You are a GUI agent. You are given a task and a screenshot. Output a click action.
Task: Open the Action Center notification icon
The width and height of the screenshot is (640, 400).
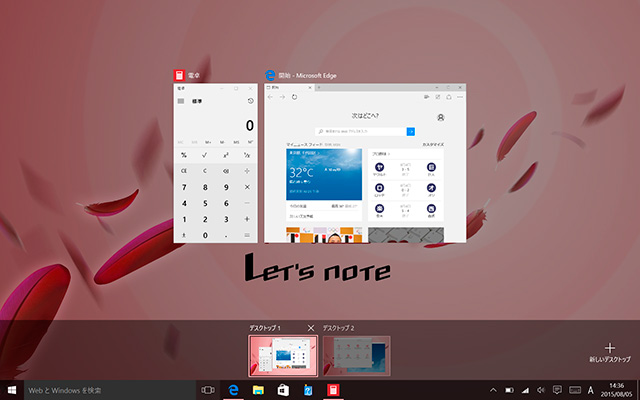(557, 390)
